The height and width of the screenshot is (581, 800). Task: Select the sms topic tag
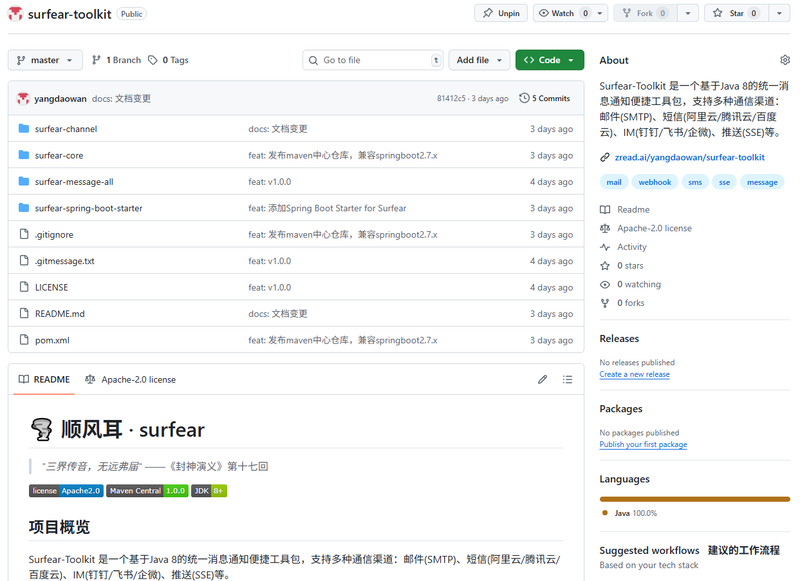pyautogui.click(x=695, y=182)
